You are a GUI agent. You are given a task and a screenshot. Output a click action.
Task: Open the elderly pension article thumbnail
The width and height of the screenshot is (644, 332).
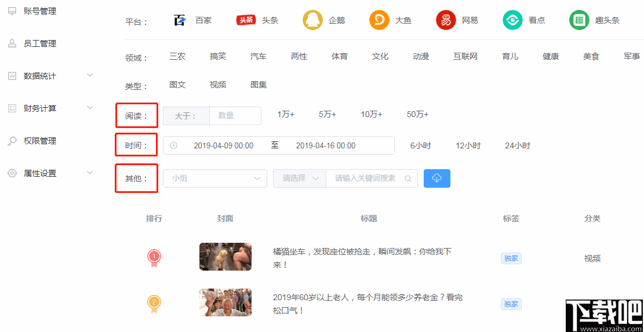tap(225, 302)
